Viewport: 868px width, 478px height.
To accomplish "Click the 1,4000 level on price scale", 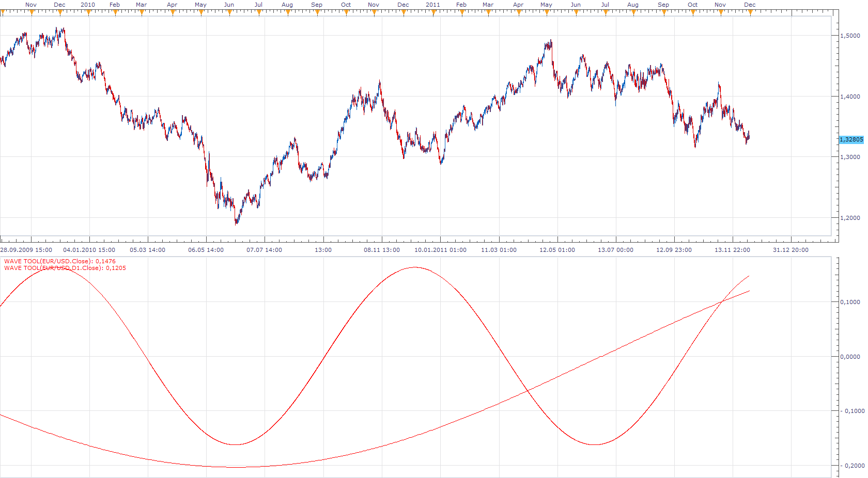I will point(850,97).
